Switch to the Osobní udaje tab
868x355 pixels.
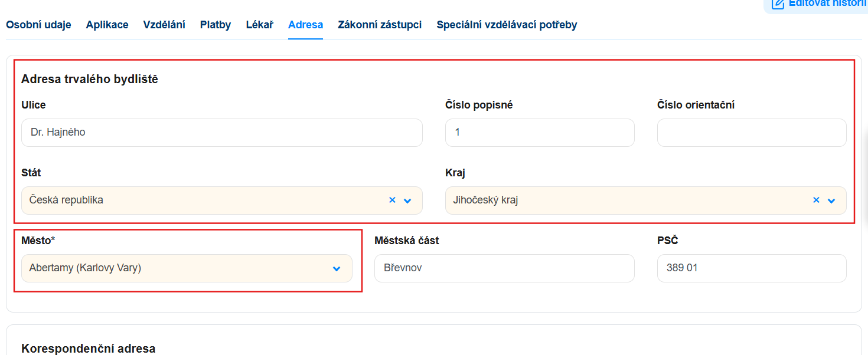[x=38, y=25]
